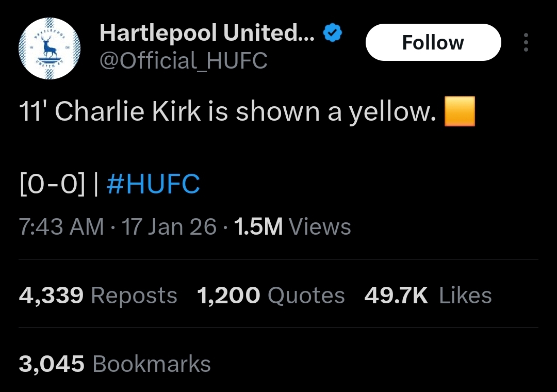Image resolution: width=557 pixels, height=392 pixels.
Task: Click the blue verified badge icon
Action: 333,32
